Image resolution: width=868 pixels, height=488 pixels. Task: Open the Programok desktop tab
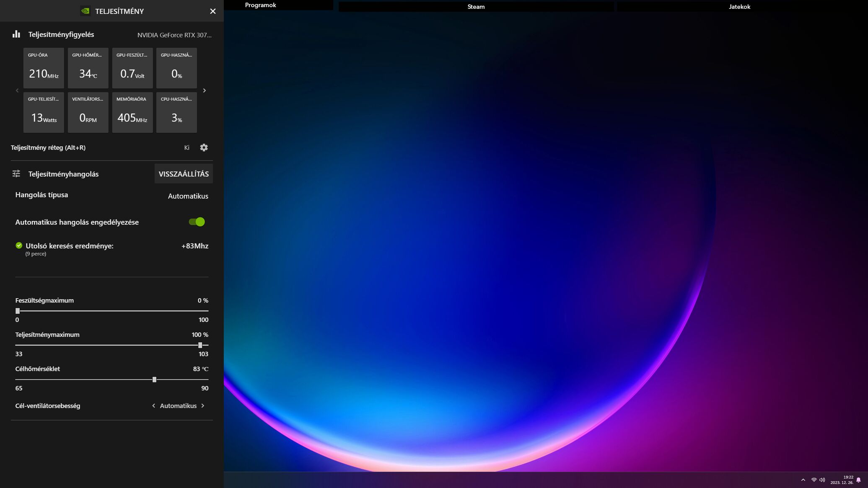(x=260, y=5)
